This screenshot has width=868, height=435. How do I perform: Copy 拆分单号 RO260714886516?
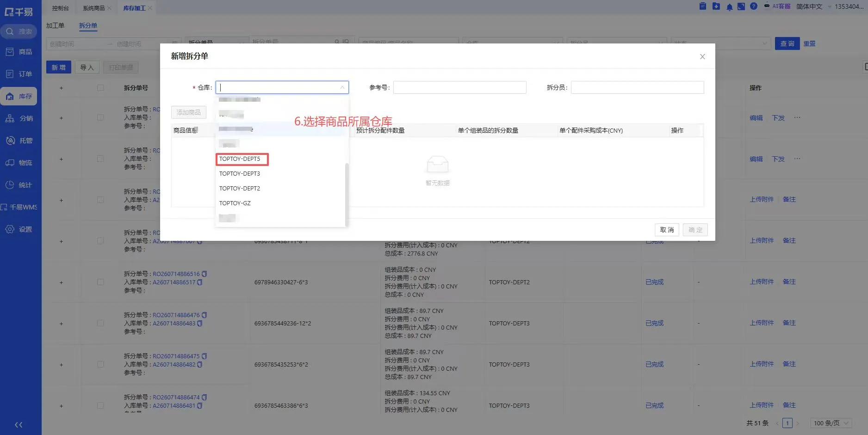(205, 274)
